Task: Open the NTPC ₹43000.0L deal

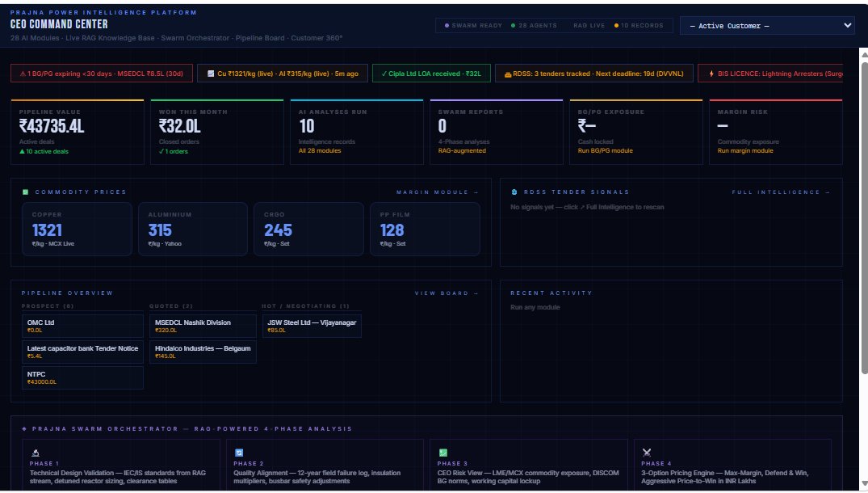Action: click(82, 377)
